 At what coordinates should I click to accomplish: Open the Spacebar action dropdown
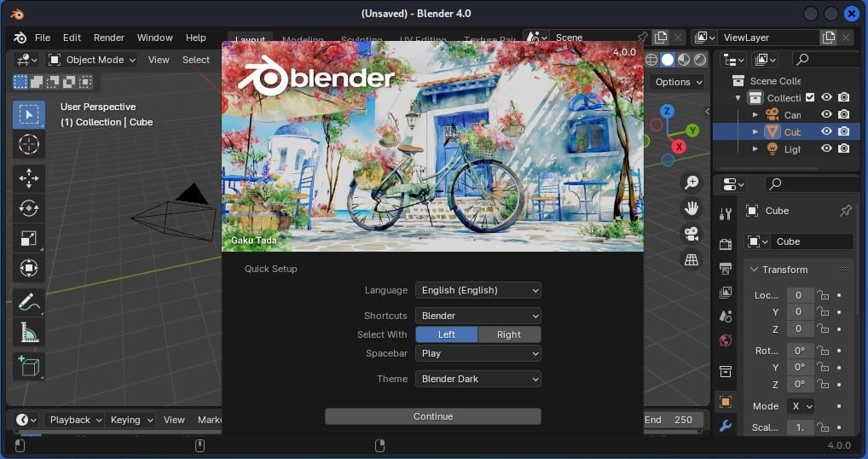[478, 353]
